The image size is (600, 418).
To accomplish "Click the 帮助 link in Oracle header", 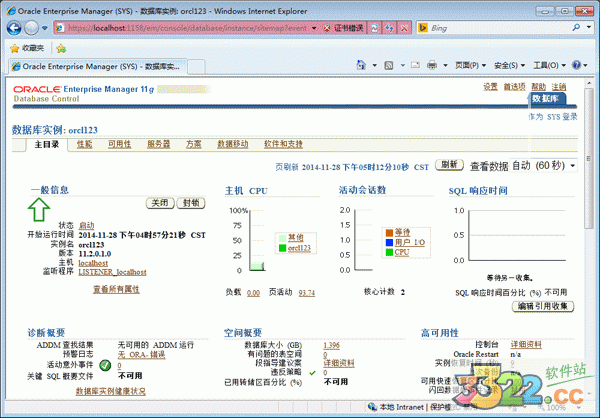I will pos(538,87).
